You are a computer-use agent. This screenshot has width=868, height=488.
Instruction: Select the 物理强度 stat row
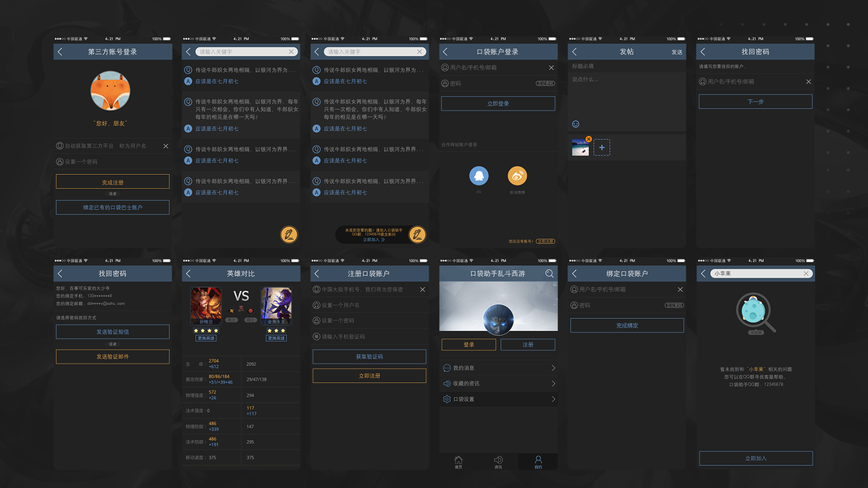[x=241, y=395]
